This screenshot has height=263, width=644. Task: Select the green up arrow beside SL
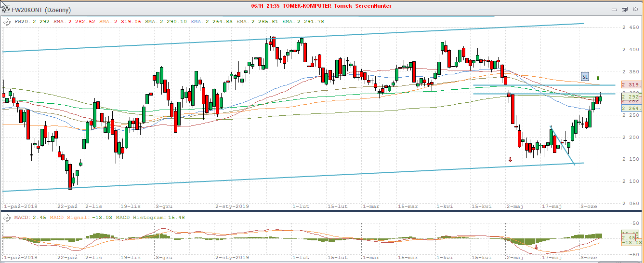pyautogui.click(x=598, y=77)
